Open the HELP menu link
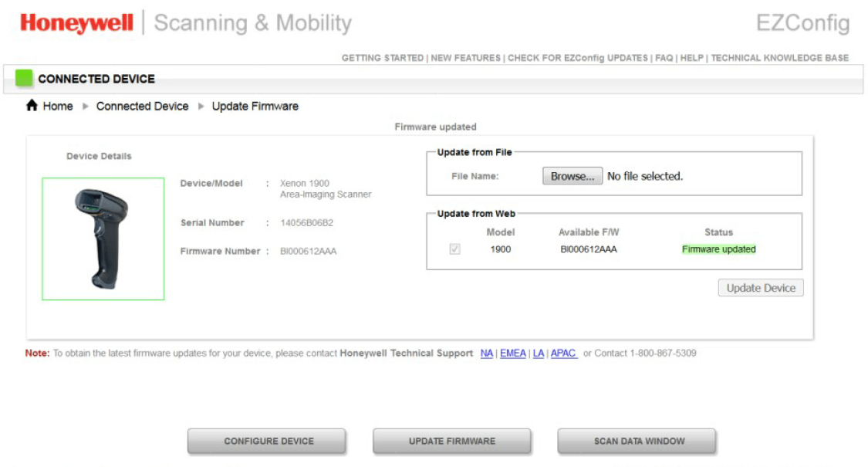The height and width of the screenshot is (467, 868). [692, 58]
